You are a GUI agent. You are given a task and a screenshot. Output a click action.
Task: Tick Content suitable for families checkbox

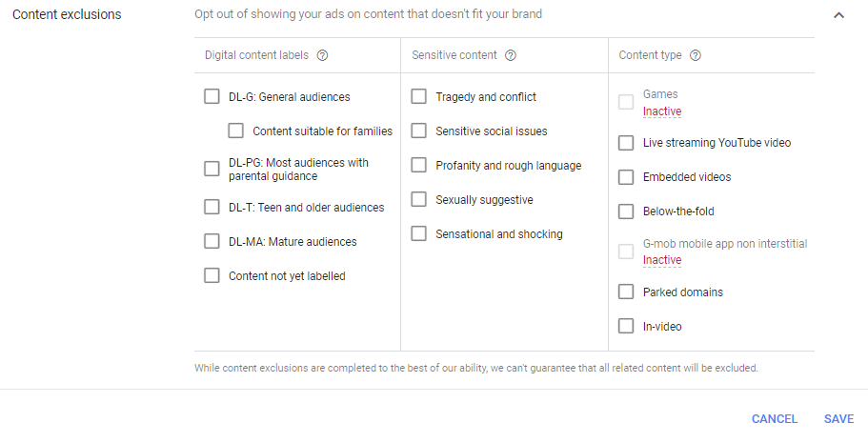[x=236, y=131]
